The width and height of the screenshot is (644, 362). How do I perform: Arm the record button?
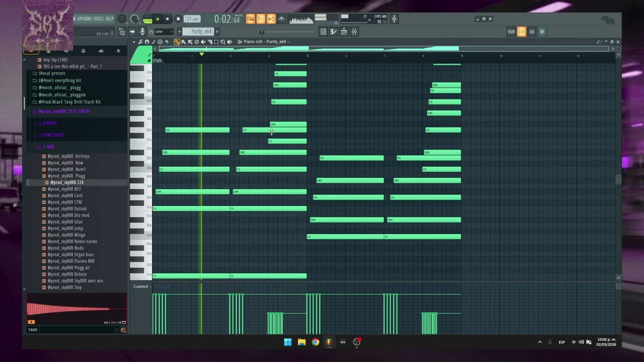point(178,19)
